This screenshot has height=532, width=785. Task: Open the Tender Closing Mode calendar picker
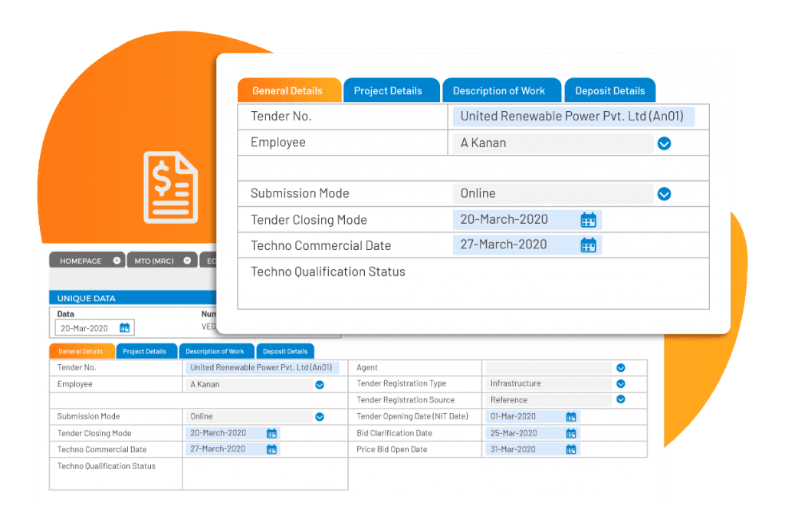[589, 220]
